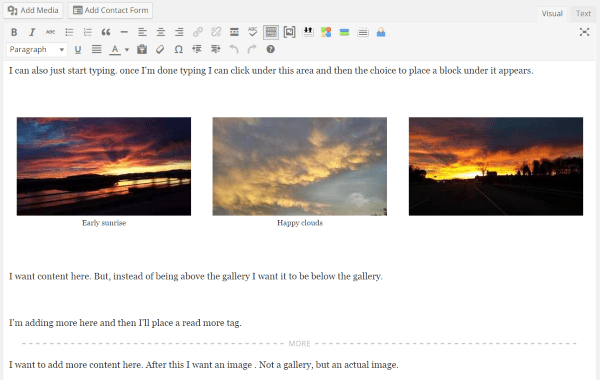Click the line "I can also just start typing"

pyautogui.click(x=271, y=71)
